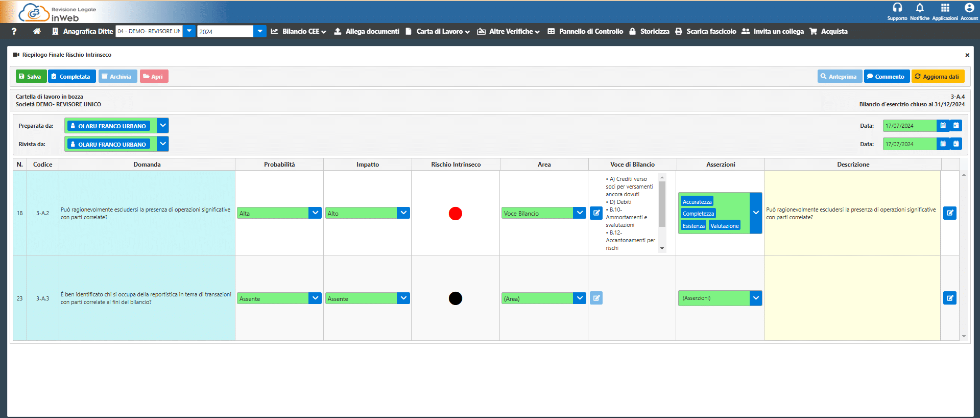The image size is (980, 418).
Task: Mark worksheet as Completata
Action: (x=71, y=76)
